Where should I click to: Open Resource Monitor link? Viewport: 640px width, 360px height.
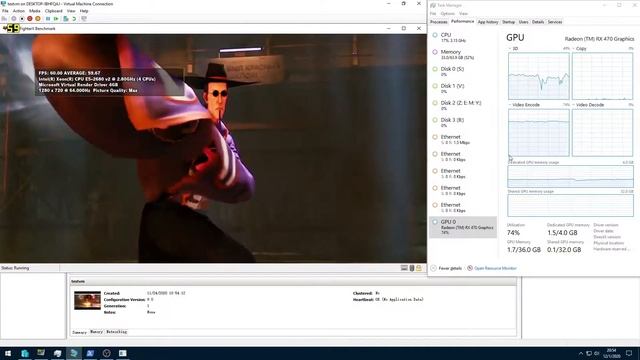(492, 268)
